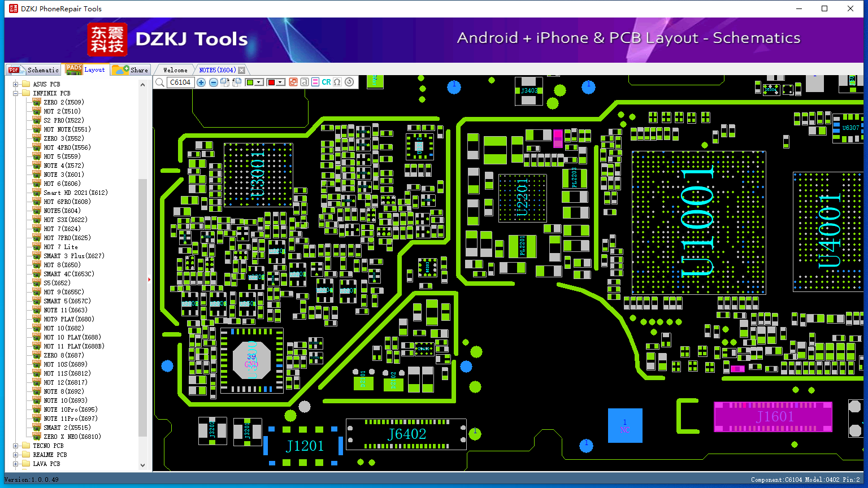
Task: Select HOT 7 Lite in the tree
Action: (61, 247)
